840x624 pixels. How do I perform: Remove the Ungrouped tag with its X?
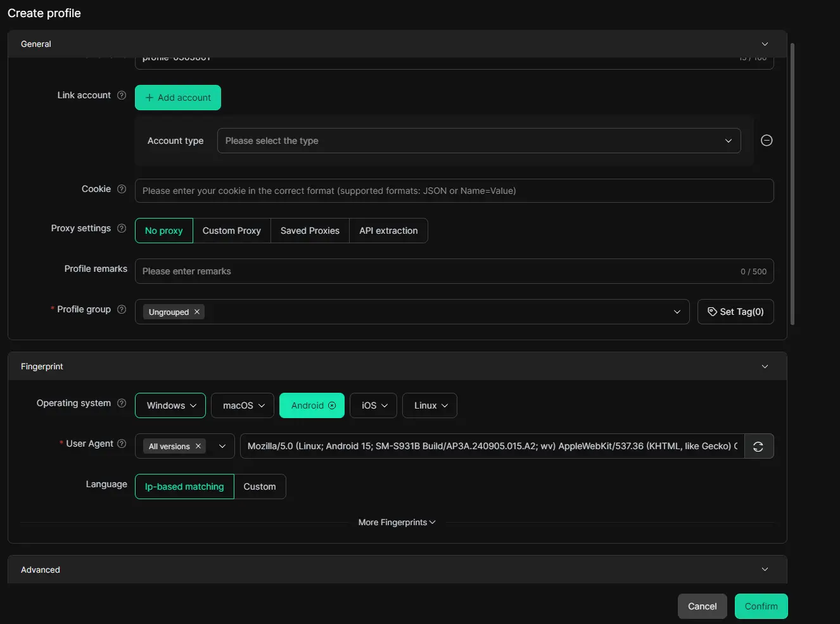tap(197, 312)
